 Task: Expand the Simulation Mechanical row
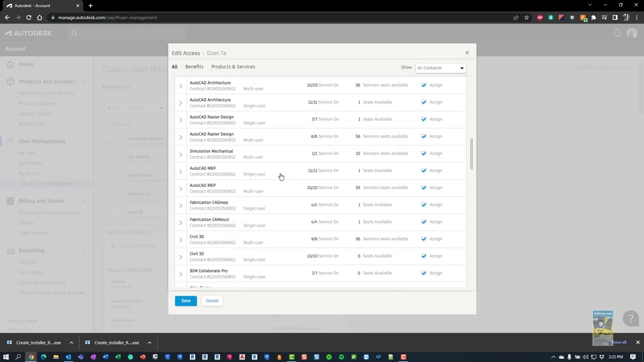pos(181,154)
